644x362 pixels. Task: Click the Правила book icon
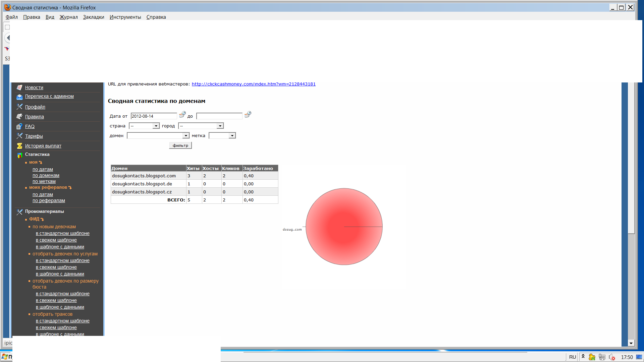pos(19,117)
